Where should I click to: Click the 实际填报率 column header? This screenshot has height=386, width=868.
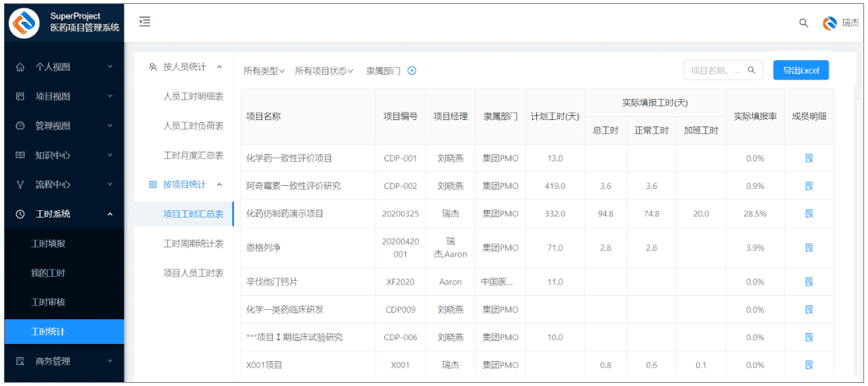pos(755,117)
